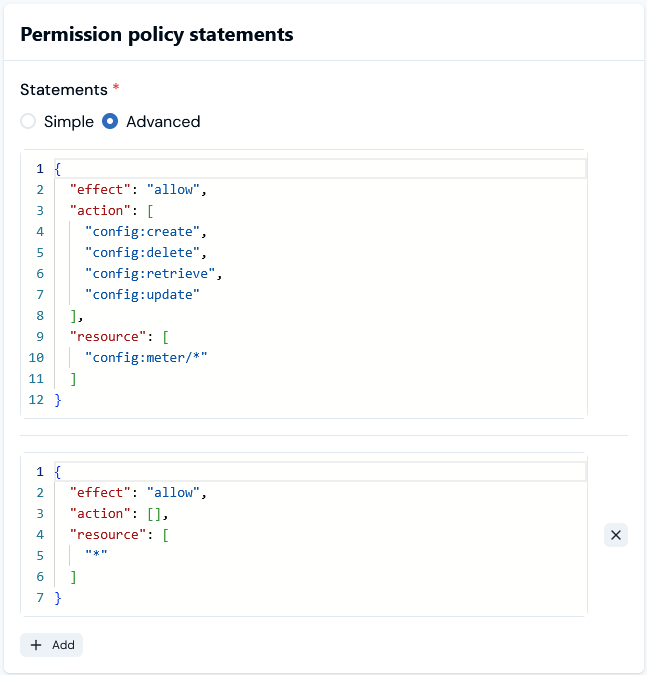Click the empty action array in second editor

point(154,514)
